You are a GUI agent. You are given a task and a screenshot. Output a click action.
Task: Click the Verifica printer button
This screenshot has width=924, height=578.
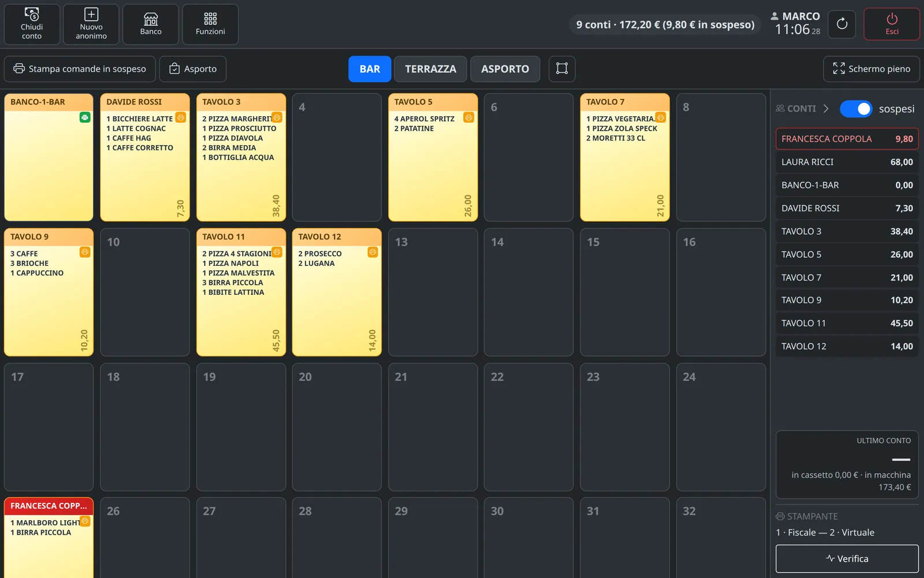[x=847, y=559]
